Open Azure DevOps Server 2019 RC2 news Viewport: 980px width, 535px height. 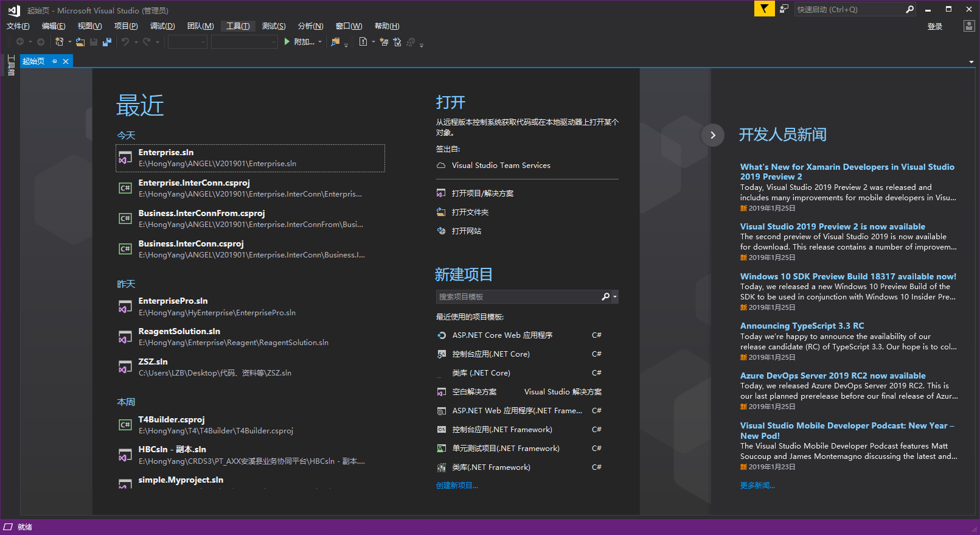(x=833, y=376)
